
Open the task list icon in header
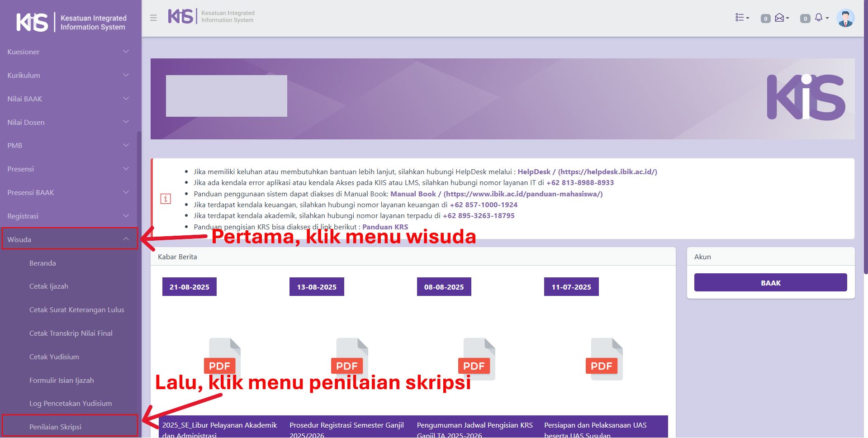(742, 18)
